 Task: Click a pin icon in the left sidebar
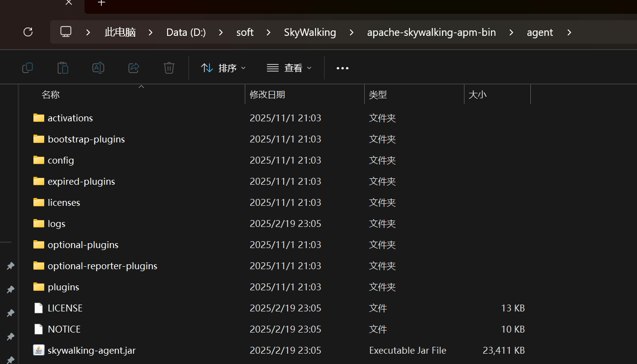10,266
